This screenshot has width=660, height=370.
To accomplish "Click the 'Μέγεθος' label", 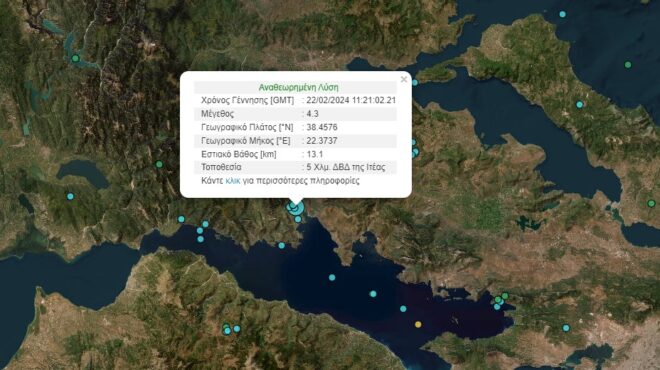I will 217,114.
